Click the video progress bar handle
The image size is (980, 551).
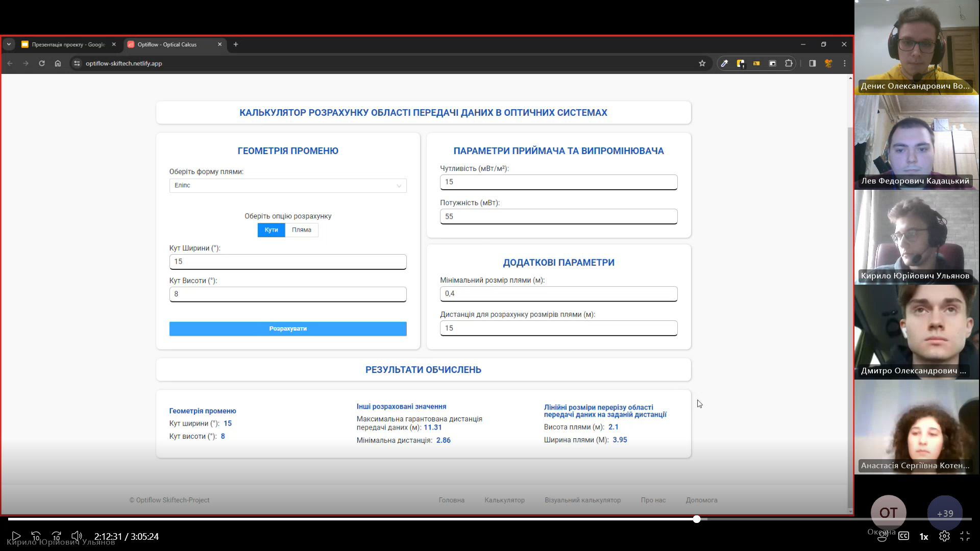[696, 519]
